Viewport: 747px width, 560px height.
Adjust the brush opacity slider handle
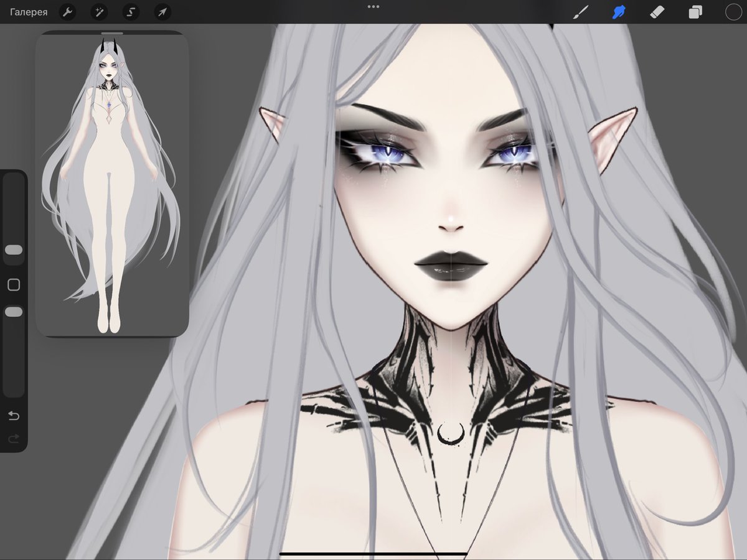(x=14, y=312)
